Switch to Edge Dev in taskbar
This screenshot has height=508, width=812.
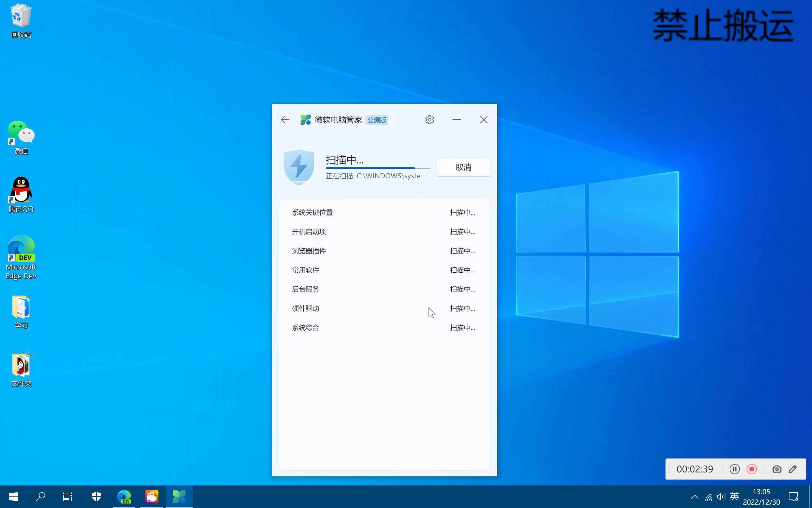tap(124, 497)
